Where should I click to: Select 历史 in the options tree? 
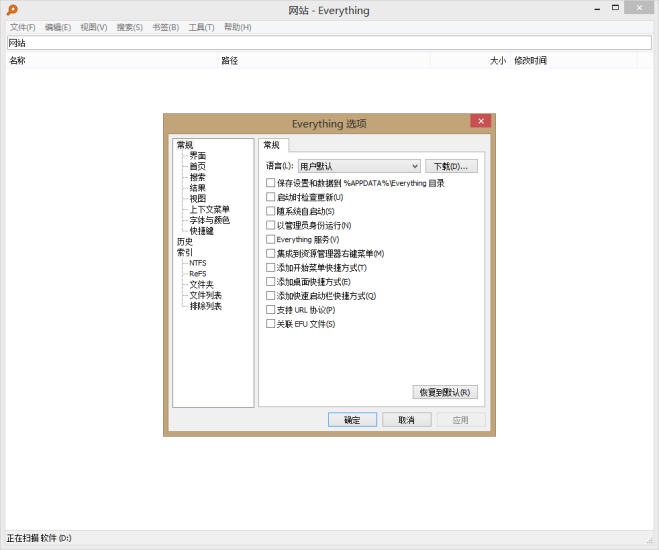pos(185,242)
